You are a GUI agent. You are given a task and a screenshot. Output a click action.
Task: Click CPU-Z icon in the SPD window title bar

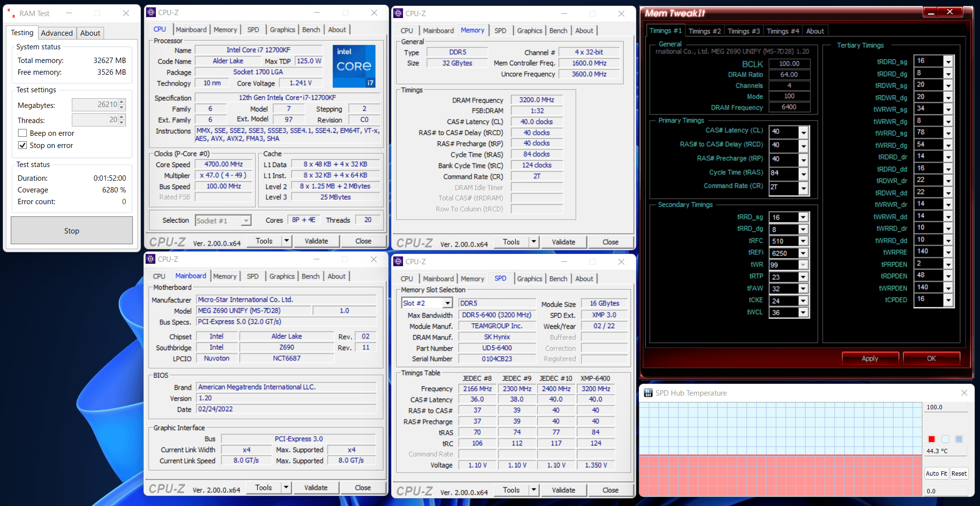coord(399,262)
